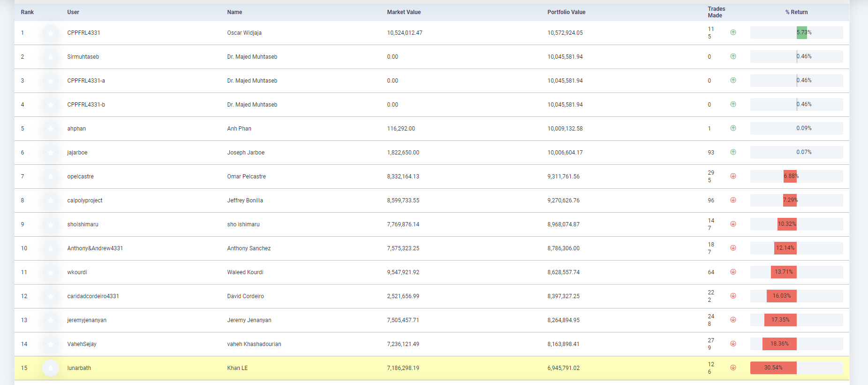The height and width of the screenshot is (385, 868).
Task: Sort by Name column header
Action: pos(234,12)
